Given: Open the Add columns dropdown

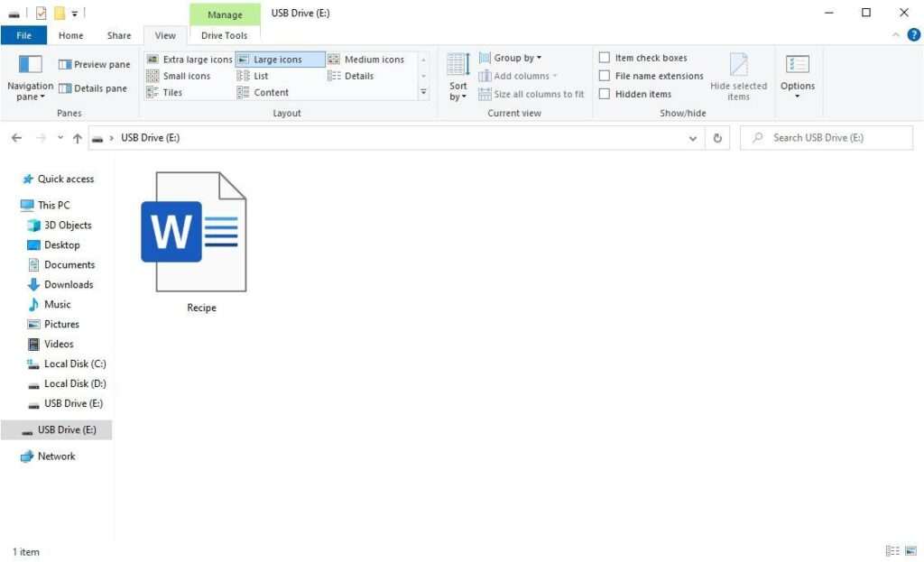Looking at the screenshot, I should coord(518,76).
